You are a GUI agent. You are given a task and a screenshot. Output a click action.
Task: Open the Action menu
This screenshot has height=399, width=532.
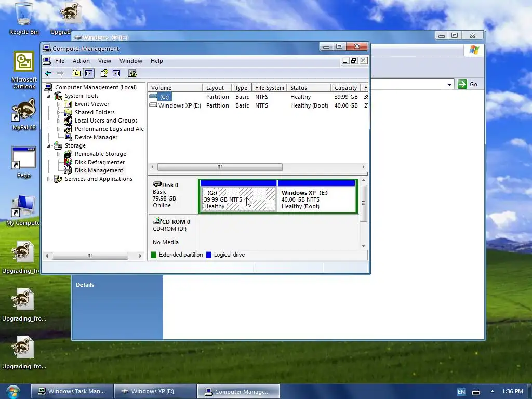pos(81,61)
